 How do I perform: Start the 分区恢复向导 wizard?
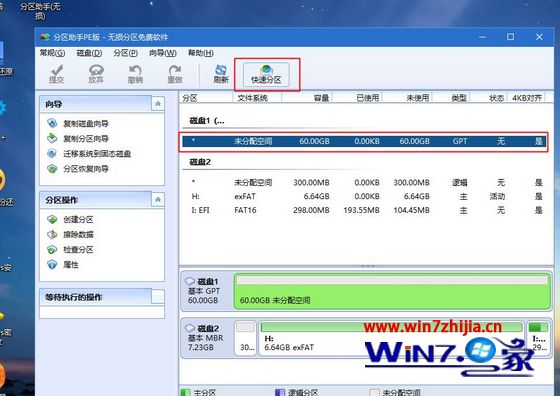point(86,169)
